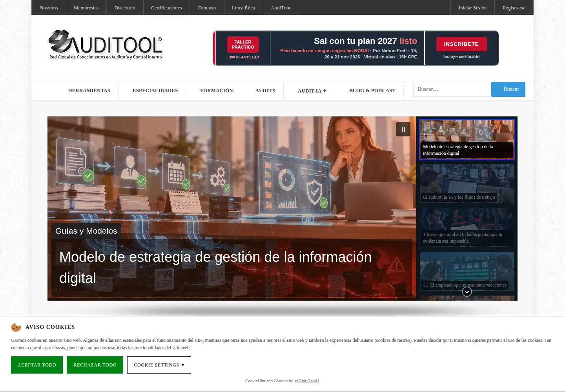Open hero article title Modelo de estrategia
The image size is (565, 392).
tap(215, 268)
